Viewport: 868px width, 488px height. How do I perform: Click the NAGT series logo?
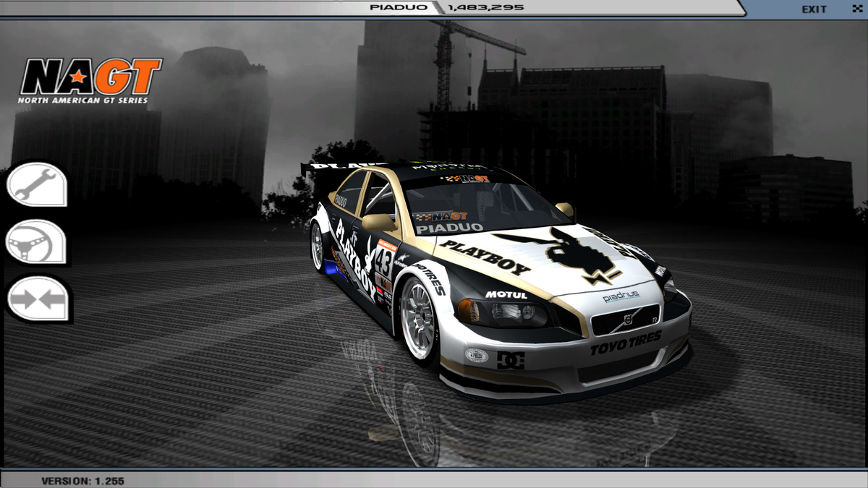(x=90, y=80)
